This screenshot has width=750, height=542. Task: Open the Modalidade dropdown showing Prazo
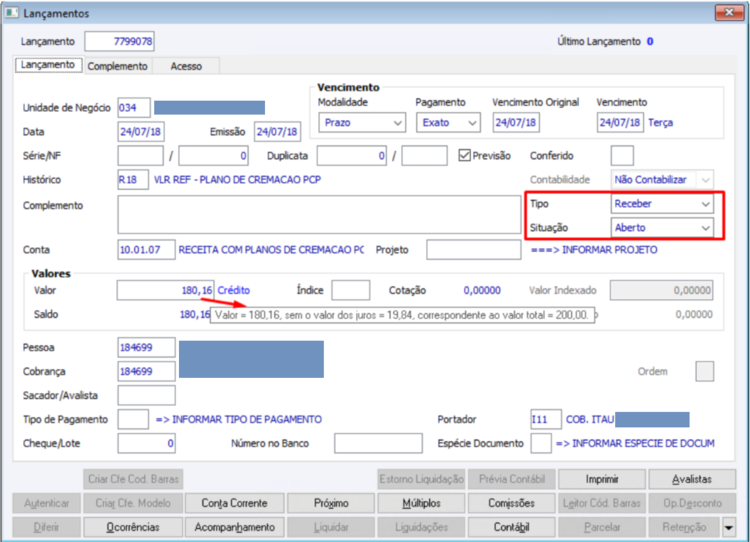point(362,122)
